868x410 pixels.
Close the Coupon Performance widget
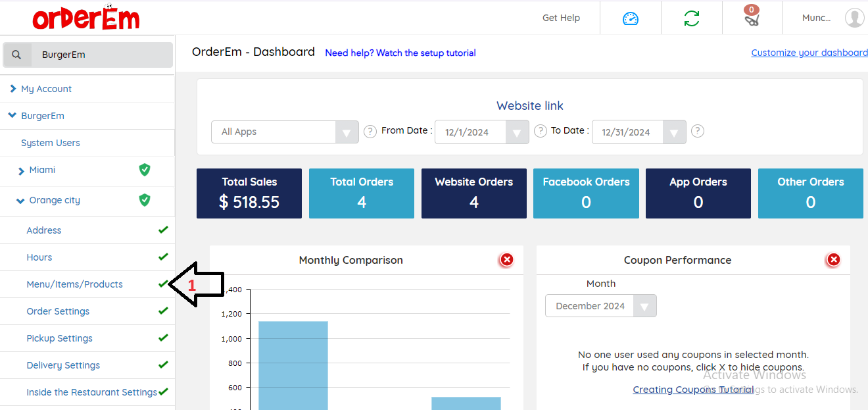[x=833, y=260]
